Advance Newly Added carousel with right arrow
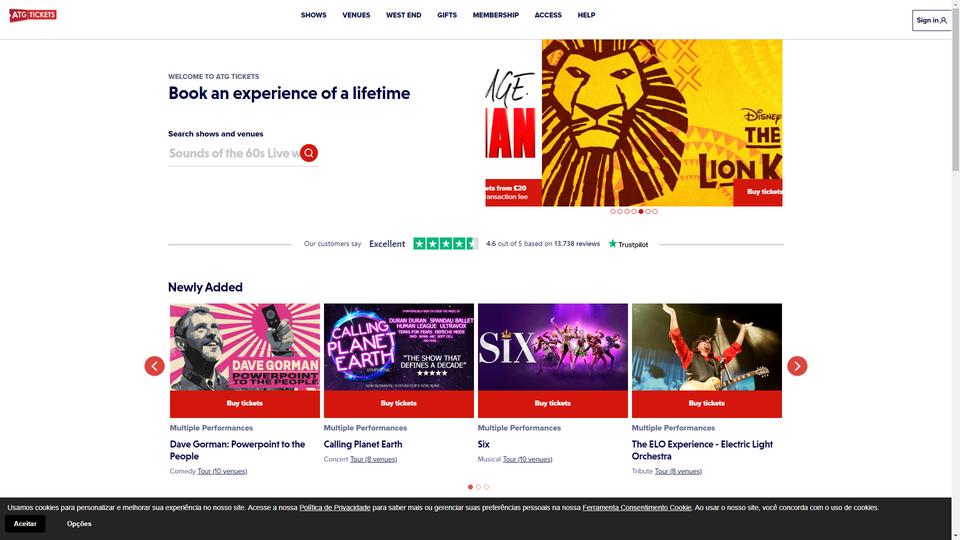The width and height of the screenshot is (960, 540). click(x=797, y=366)
